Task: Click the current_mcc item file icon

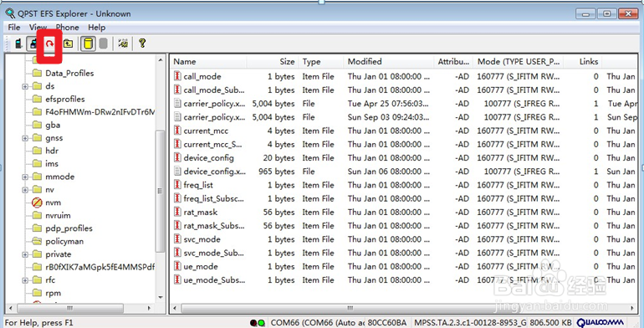Action: coord(177,131)
